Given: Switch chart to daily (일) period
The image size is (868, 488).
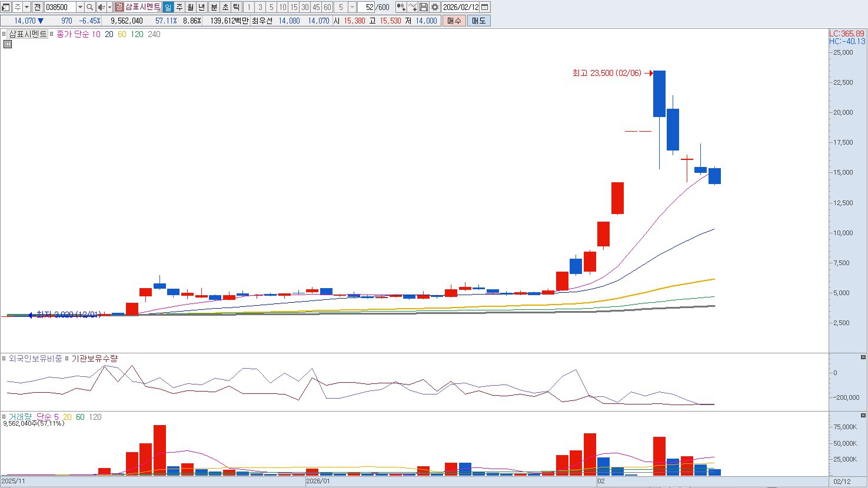Looking at the screenshot, I should [168, 7].
